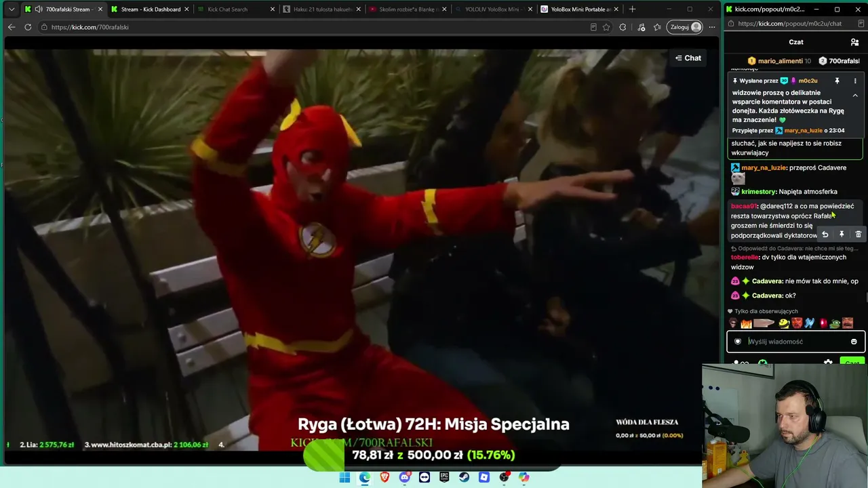Open Steam from the taskbar
This screenshot has height=488, width=868.
[464, 477]
